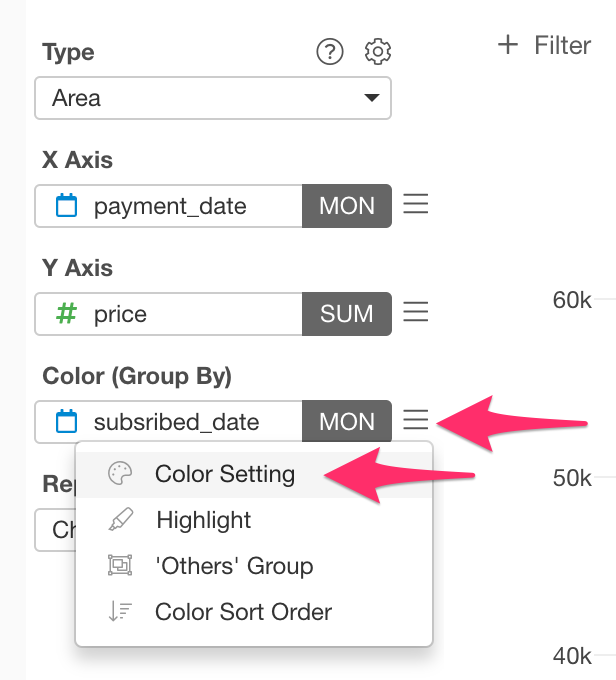This screenshot has width=616, height=680.
Task: Select the price column field
Action: point(169,314)
